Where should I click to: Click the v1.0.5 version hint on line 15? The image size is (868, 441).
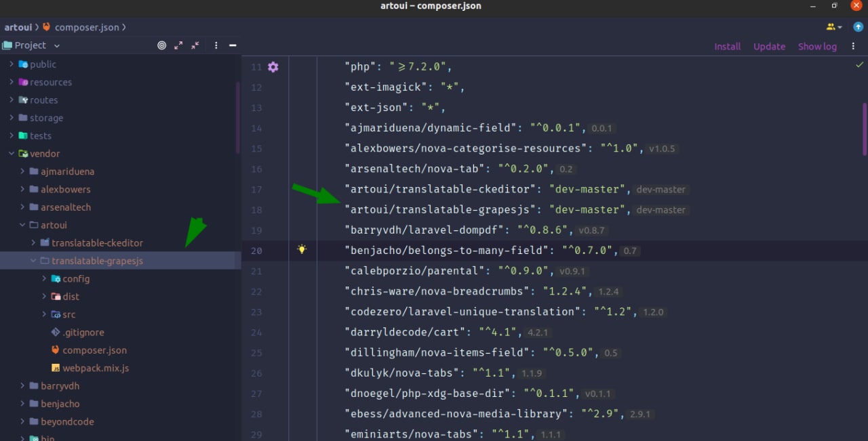click(x=663, y=149)
